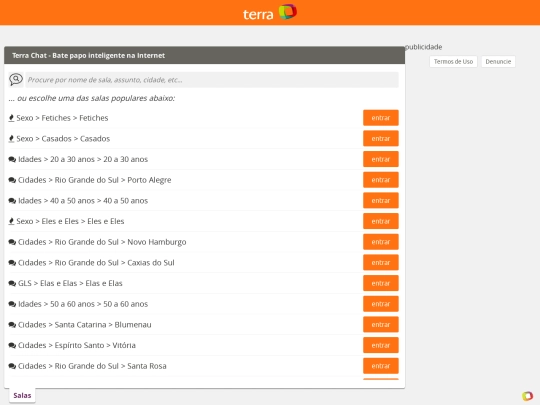Select Idades > 40 a 50 anos row text

83,201
